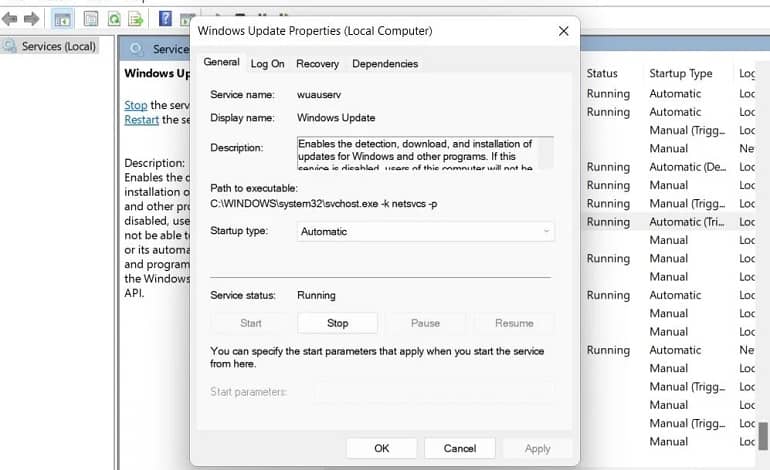
Task: Click the Start parameters input field
Action: coord(434,392)
